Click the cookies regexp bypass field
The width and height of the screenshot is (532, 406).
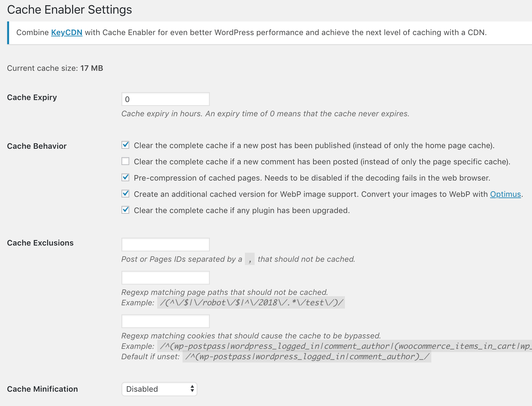pos(165,321)
